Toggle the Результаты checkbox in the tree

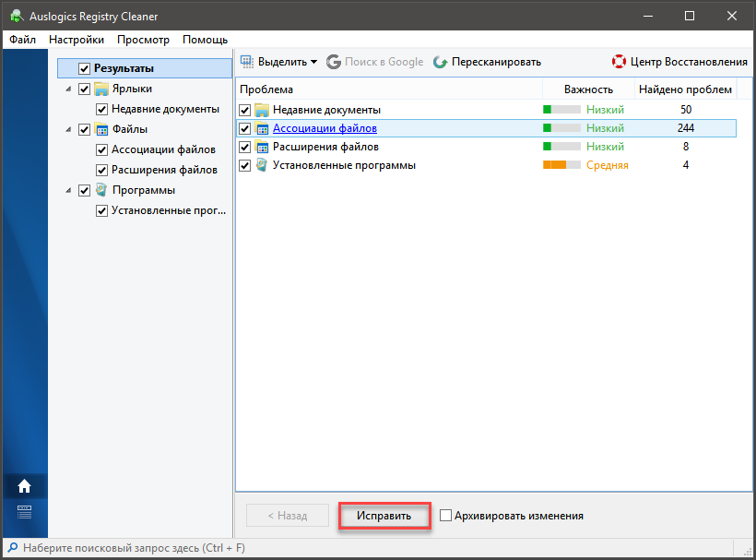85,68
